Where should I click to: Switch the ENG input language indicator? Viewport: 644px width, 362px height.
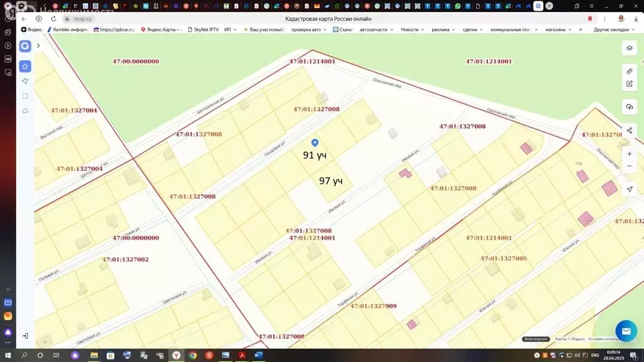click(x=595, y=356)
